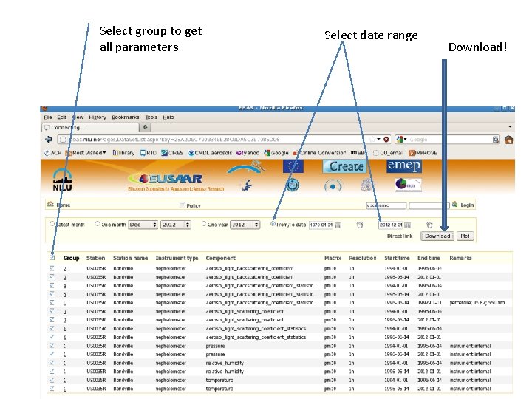Toggle checkbox for the relative_humidity row starting 1994-01-01
This screenshot has width=532, height=399.
pos(52,363)
